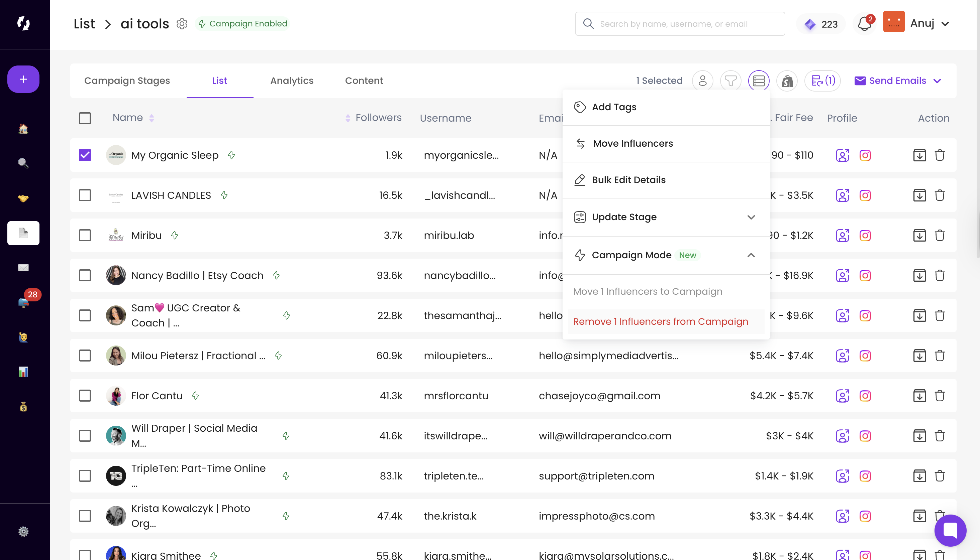Click download icon in Miribu row
Screen dimensions: 980x560
(919, 235)
